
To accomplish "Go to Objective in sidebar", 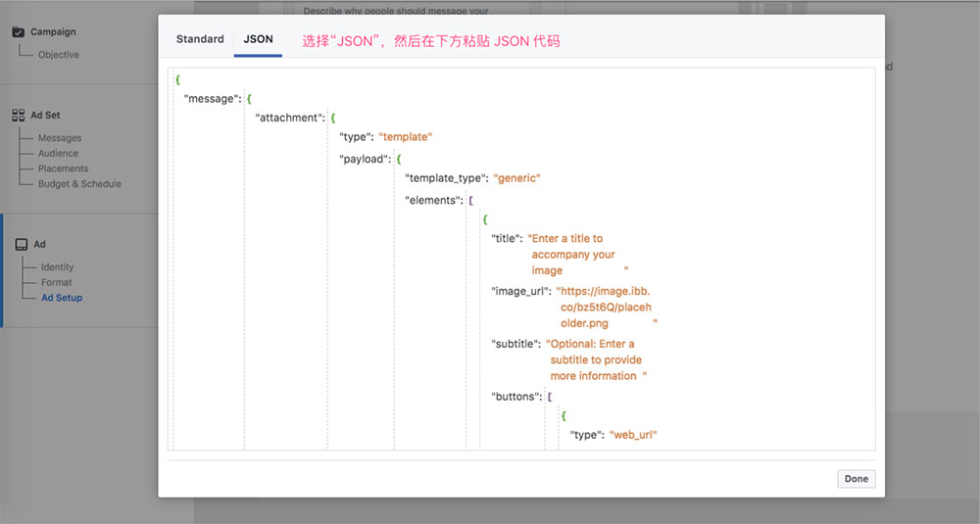I will [x=59, y=54].
